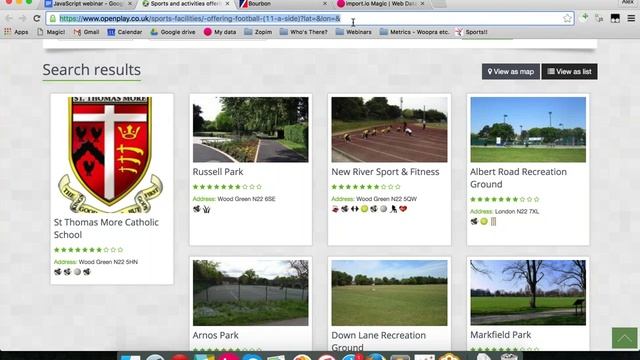Reload the page with the refresh icon

click(36, 18)
